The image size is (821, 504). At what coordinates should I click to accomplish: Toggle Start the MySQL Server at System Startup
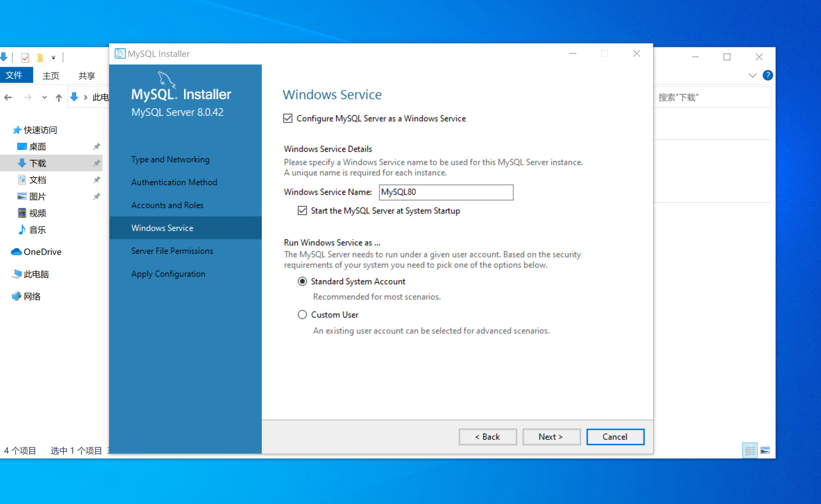[302, 211]
